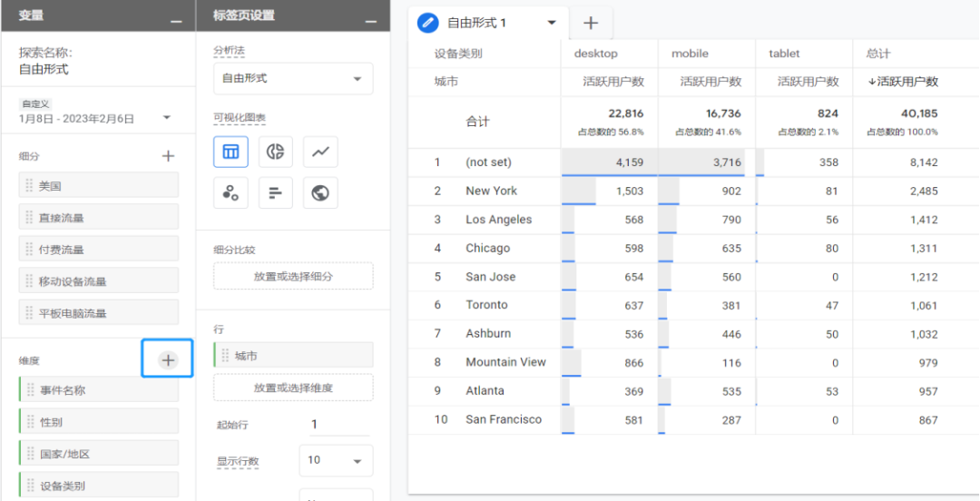Viewport: 980px width, 501px height.
Task: Click the San Jose row label
Action: [x=491, y=277]
